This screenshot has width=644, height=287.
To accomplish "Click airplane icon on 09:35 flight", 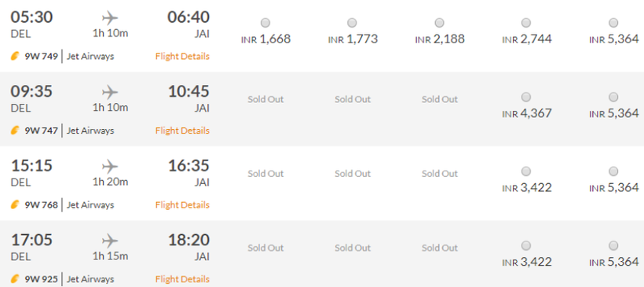I will click(x=110, y=92).
